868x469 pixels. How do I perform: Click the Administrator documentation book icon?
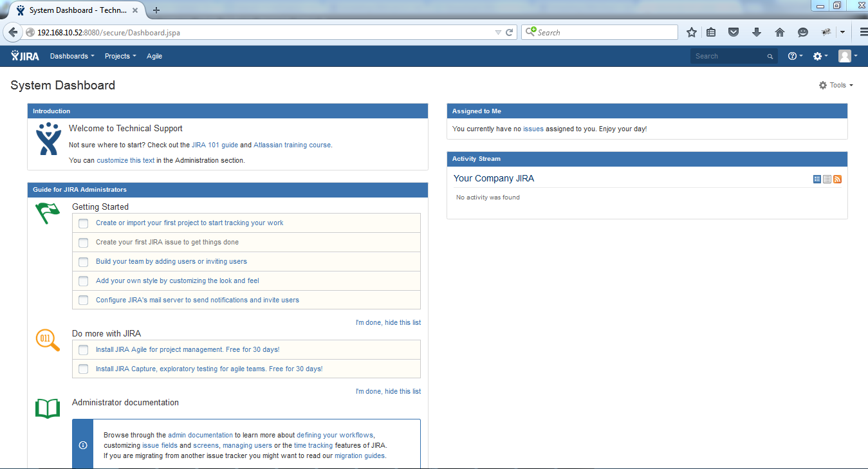pyautogui.click(x=48, y=408)
